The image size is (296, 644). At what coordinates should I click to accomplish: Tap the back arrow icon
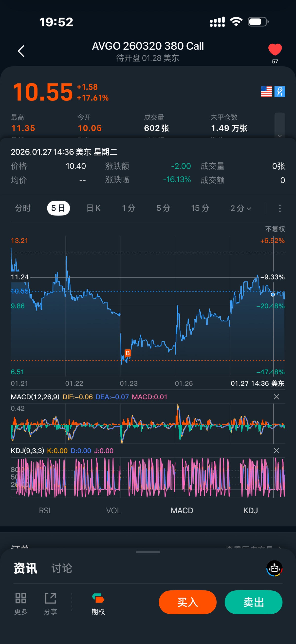pos(21,51)
